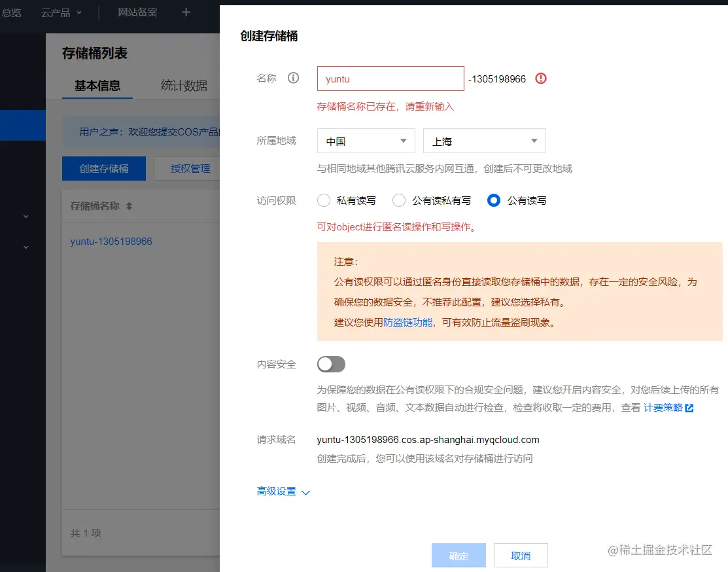The width and height of the screenshot is (728, 572).
Task: Open 总览 in the top navigation
Action: [x=10, y=12]
